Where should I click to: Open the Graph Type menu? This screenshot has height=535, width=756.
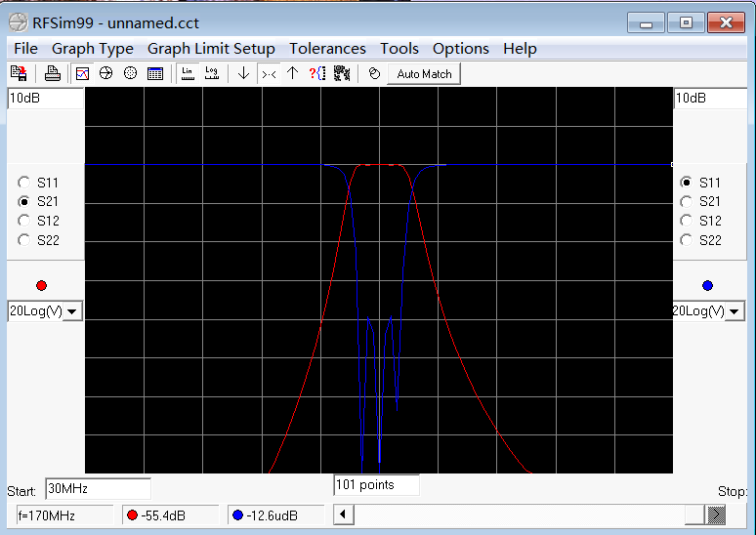(93, 48)
